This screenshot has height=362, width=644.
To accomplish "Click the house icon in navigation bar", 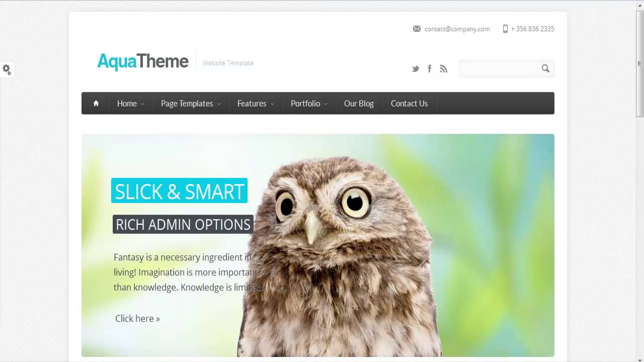I will click(96, 103).
